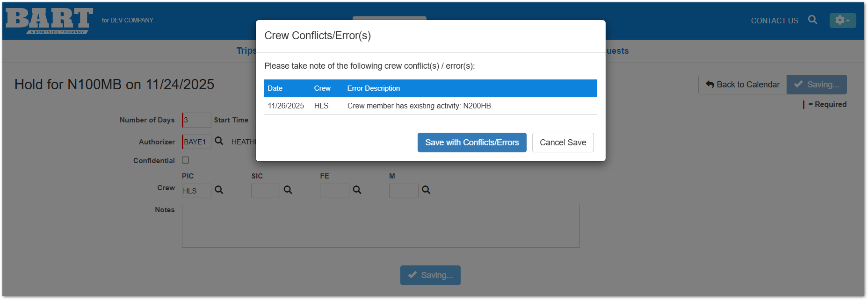Click the PIC crew lookup magnifier
The image size is (868, 300).
pyautogui.click(x=219, y=190)
